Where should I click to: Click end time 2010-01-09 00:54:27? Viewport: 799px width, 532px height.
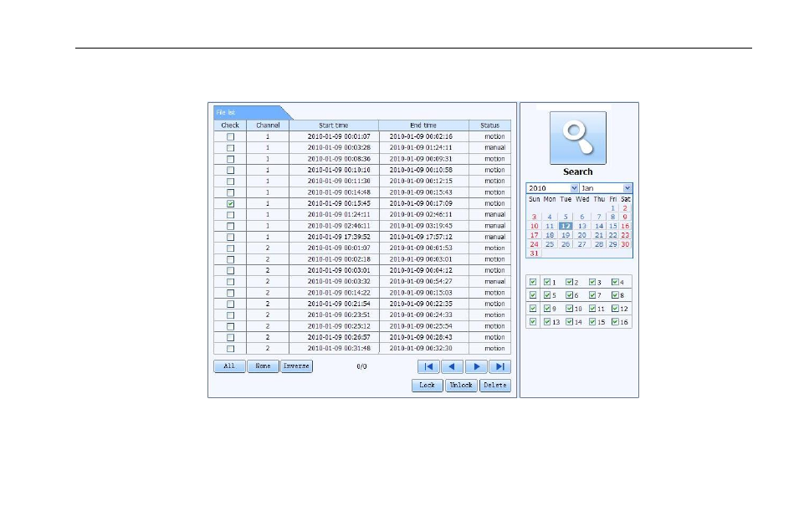click(x=421, y=281)
